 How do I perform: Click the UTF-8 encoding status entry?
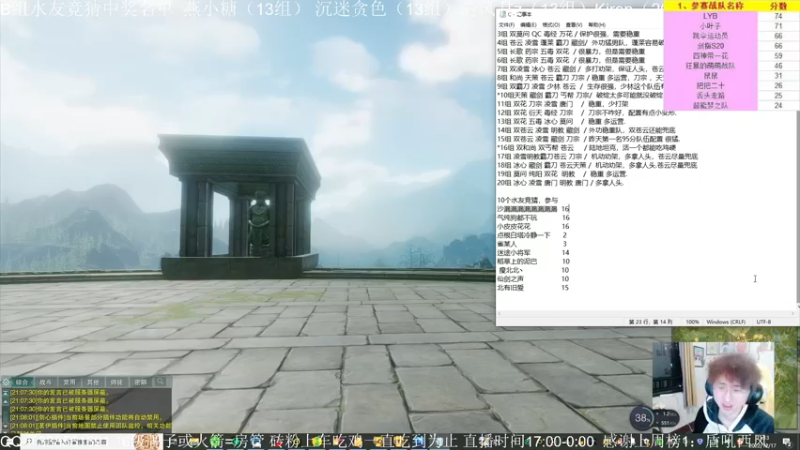tap(764, 322)
